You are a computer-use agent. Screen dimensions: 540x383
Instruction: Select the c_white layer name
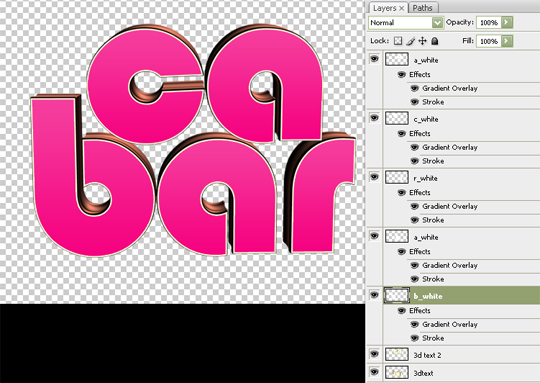426,119
